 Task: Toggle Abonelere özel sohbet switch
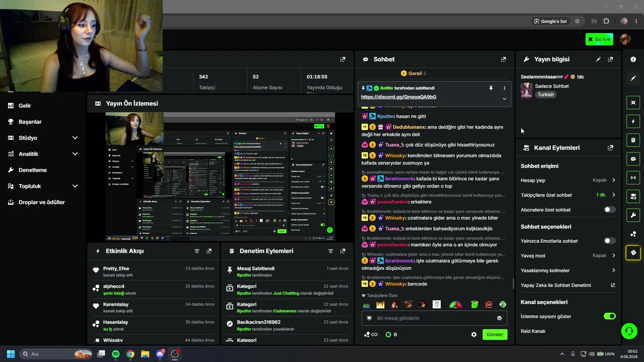pyautogui.click(x=609, y=210)
